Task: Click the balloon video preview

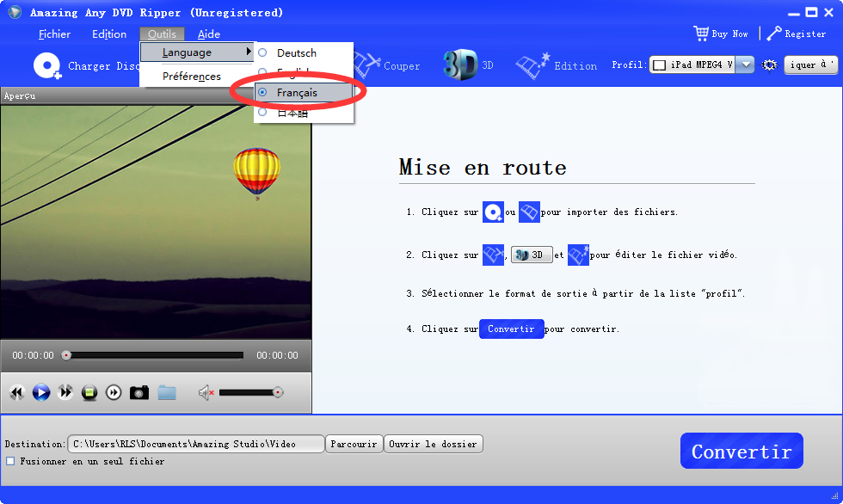Action: tap(156, 221)
